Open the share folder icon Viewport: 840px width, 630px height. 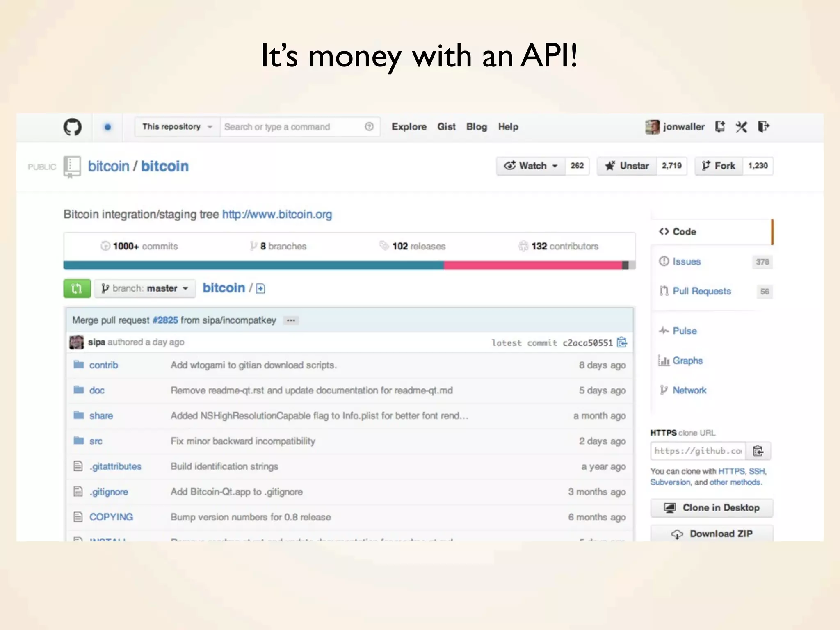[x=78, y=415]
